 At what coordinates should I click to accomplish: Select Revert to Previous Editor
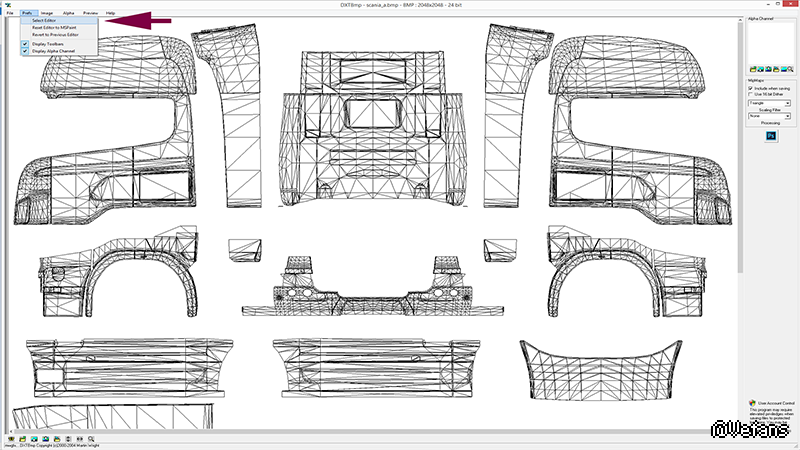(57, 34)
